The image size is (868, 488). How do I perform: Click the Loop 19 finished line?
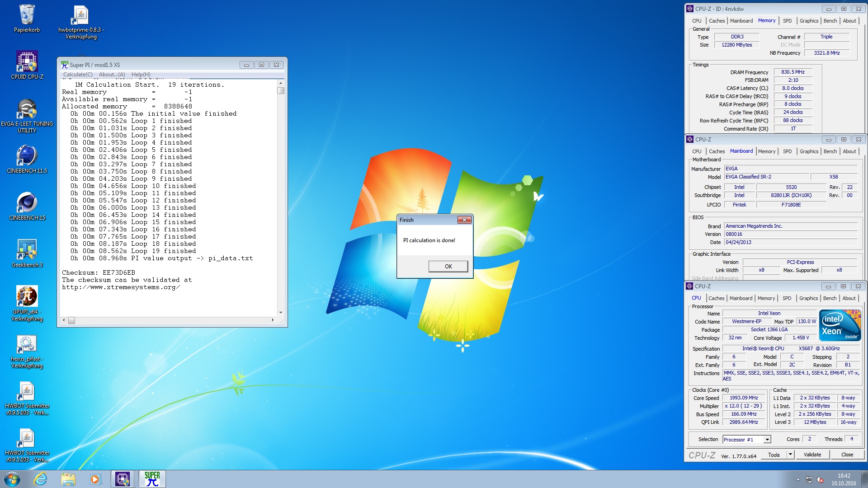coord(133,251)
